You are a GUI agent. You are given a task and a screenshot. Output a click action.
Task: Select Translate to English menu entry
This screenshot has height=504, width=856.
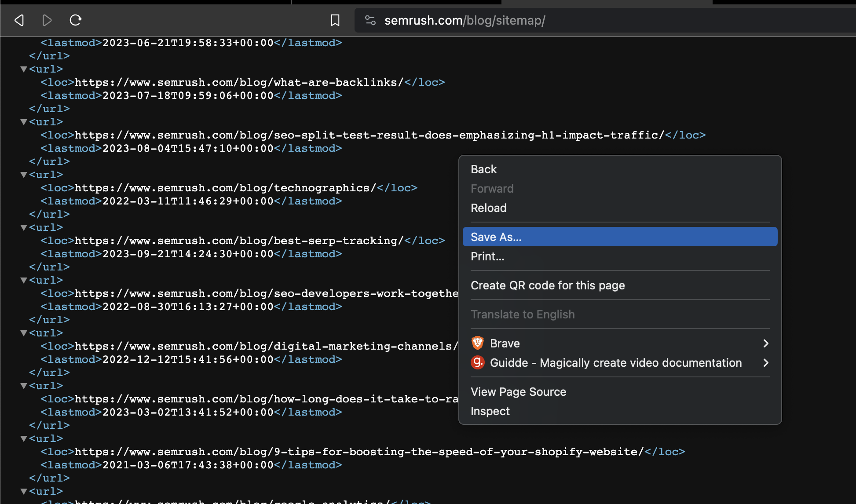[620, 314]
